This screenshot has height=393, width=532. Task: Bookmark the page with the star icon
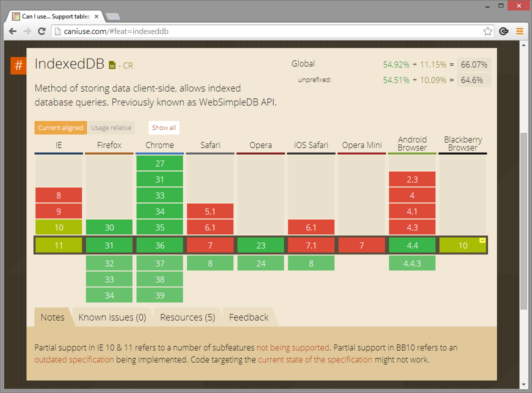[x=487, y=31]
